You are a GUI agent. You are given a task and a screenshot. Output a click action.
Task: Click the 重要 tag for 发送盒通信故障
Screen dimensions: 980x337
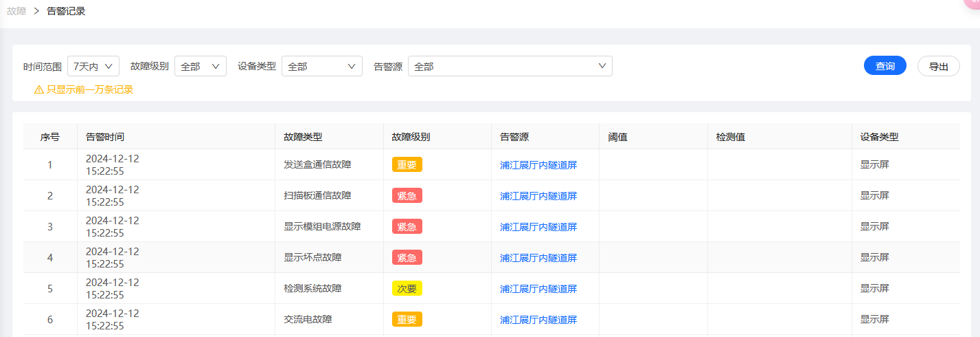[407, 164]
